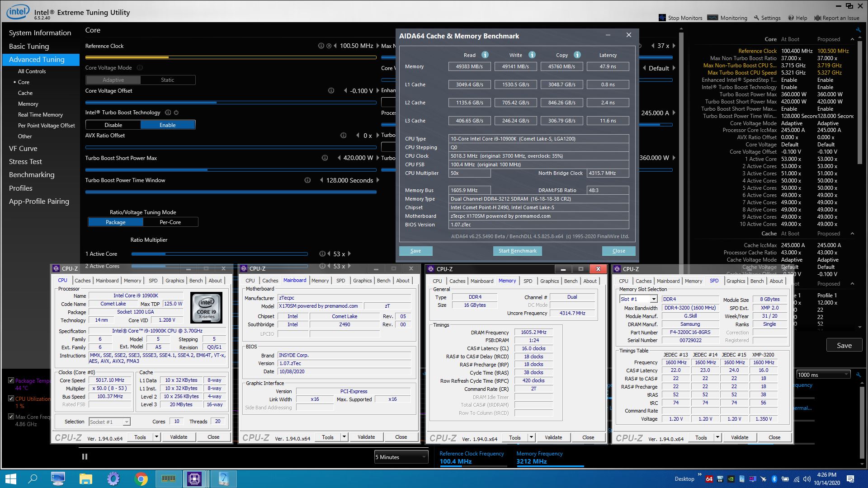Click the AIDA64 tray icon
This screenshot has width=868, height=488.
[x=709, y=479]
